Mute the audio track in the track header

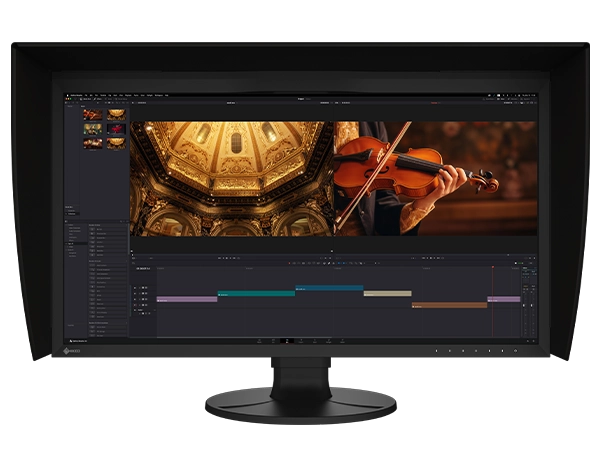click(149, 313)
